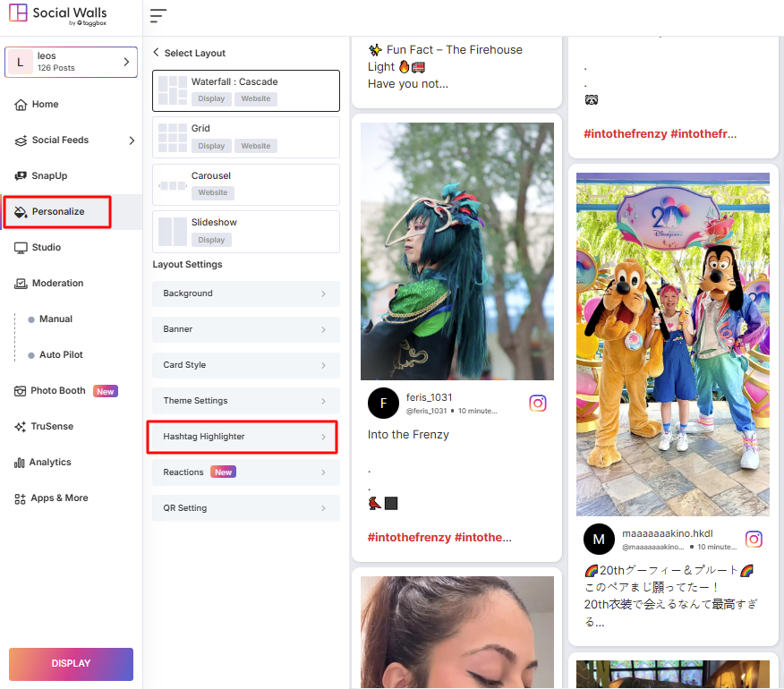Open the Analytics chart icon

coord(21,463)
